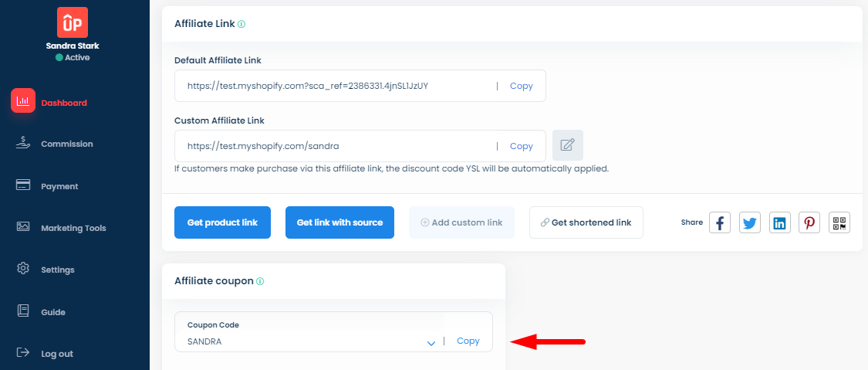868x370 pixels.
Task: Share affiliate link on Facebook
Action: pos(719,223)
